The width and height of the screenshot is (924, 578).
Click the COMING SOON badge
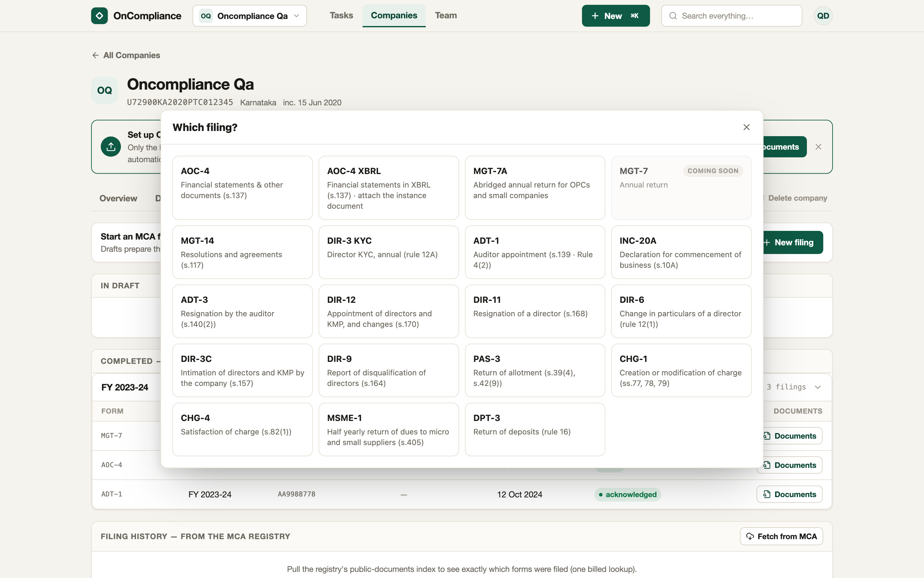click(713, 171)
